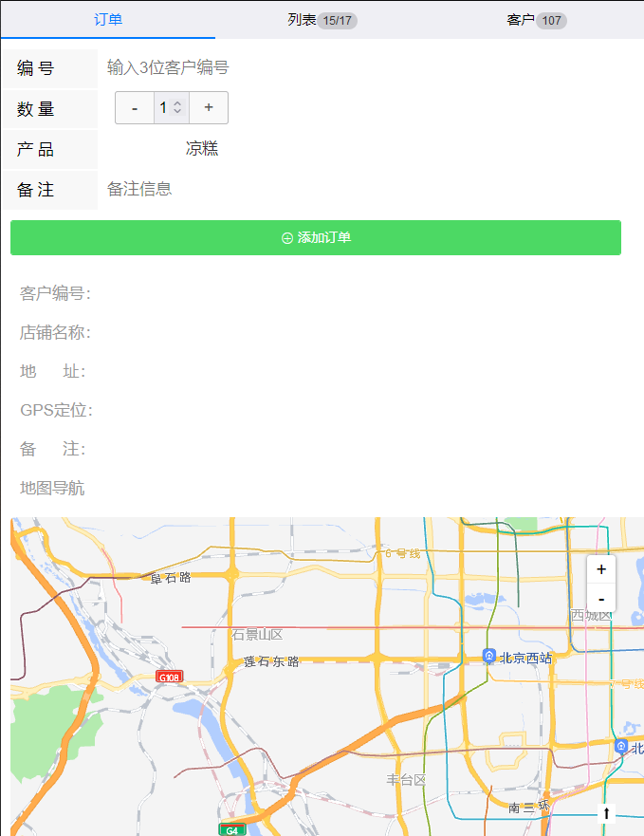This screenshot has height=836, width=644.
Task: Decrease quantity with the minus button
Action: coord(135,108)
